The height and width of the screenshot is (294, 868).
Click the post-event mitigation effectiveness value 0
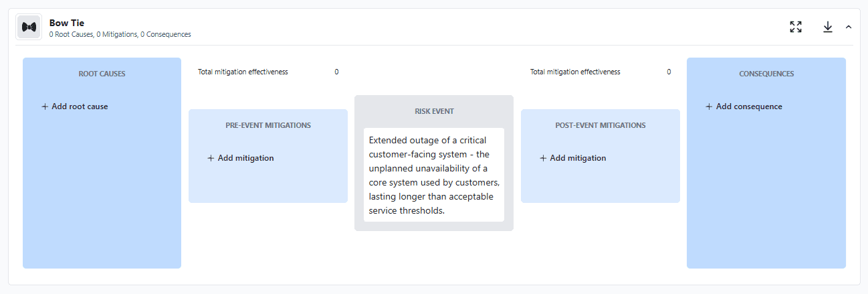pos(669,72)
